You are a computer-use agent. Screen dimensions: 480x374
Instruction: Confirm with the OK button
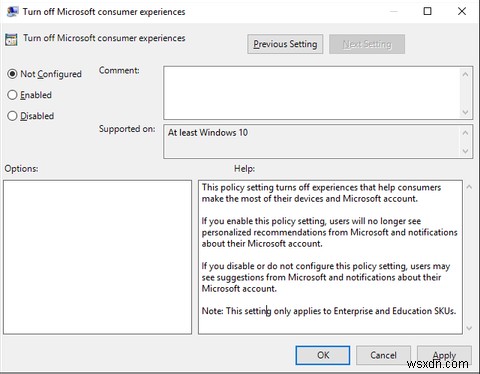323,355
